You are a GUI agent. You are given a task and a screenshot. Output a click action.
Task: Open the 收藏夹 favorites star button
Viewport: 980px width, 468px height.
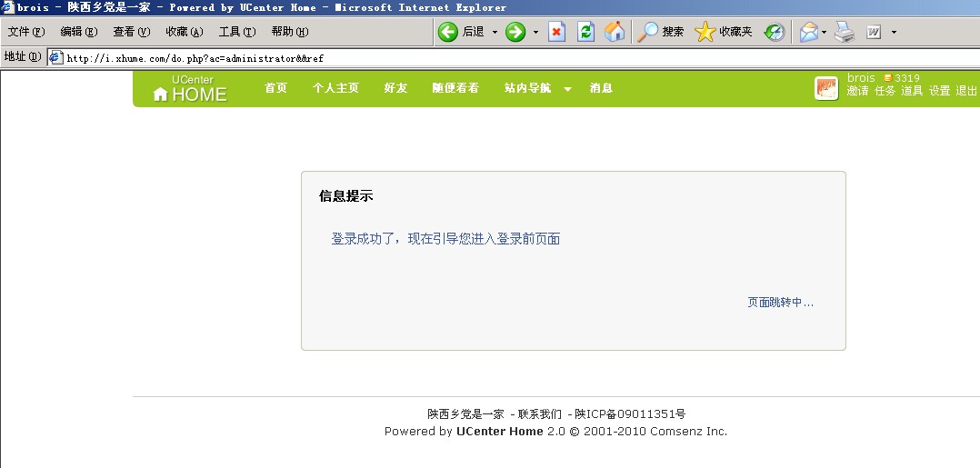[x=723, y=32]
